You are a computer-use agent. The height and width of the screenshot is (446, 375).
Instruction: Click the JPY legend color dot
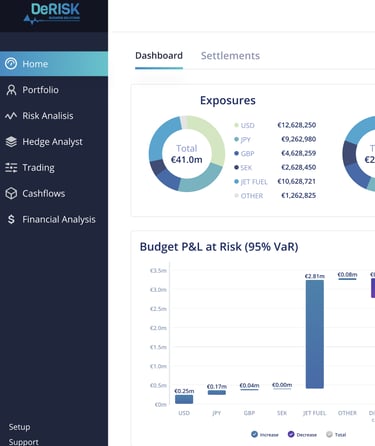point(236,139)
